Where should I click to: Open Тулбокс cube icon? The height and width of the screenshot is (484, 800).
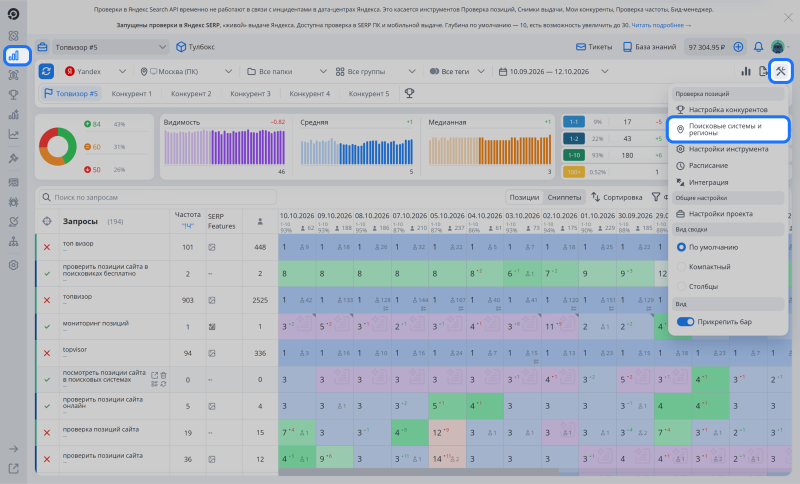coord(181,47)
